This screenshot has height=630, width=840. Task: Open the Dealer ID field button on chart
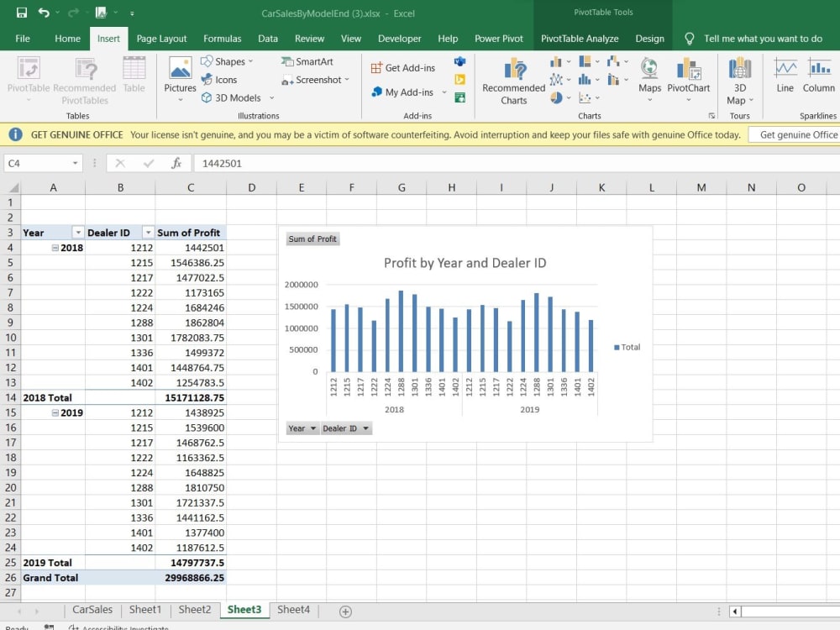pyautogui.click(x=345, y=428)
